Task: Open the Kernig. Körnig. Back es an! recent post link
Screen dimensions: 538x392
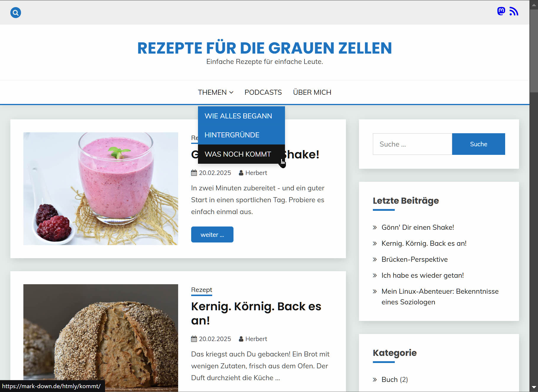Action: 424,243
